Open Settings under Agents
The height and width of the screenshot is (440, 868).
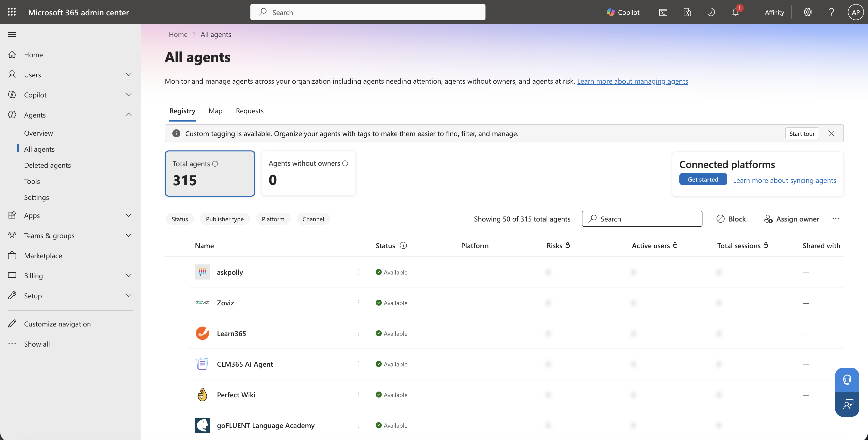pos(36,197)
